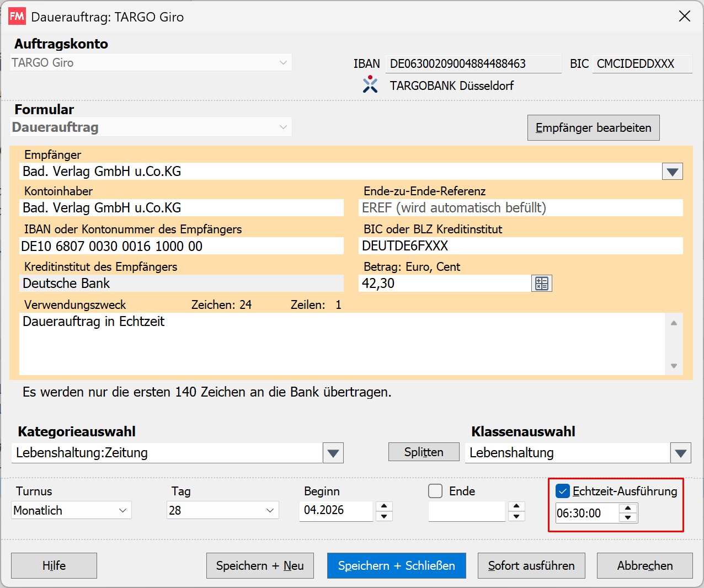The height and width of the screenshot is (588, 704).
Task: Click Sofort ausführen button
Action: tap(531, 565)
